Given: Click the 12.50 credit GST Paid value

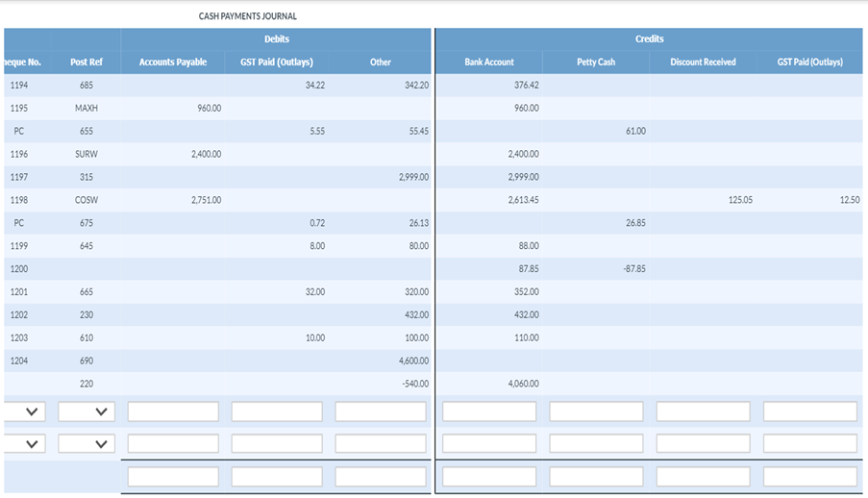Looking at the screenshot, I should [x=850, y=200].
